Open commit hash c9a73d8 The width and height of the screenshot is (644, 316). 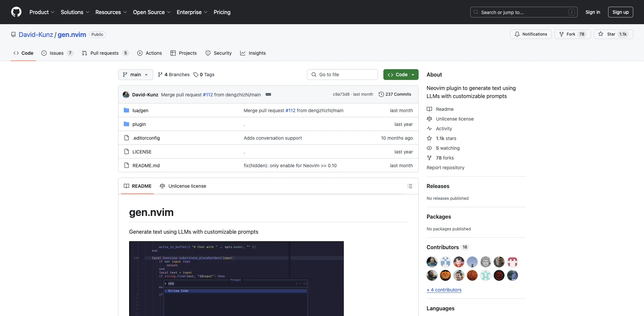[x=341, y=94]
